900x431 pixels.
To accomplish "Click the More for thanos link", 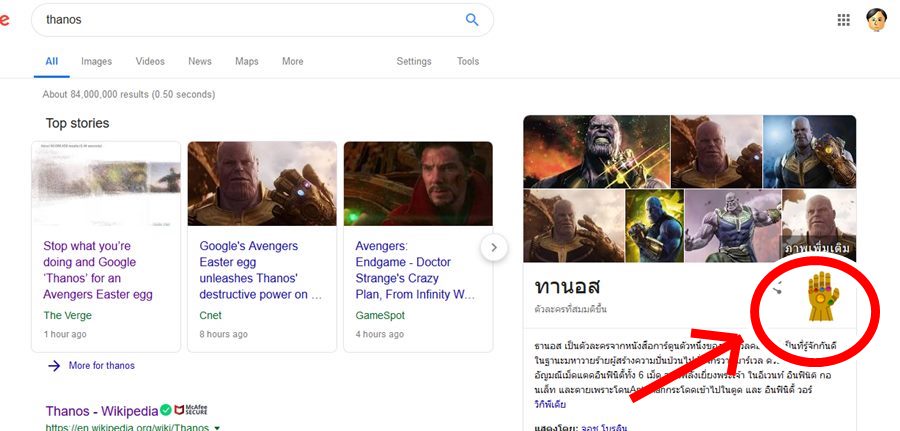I will click(102, 366).
